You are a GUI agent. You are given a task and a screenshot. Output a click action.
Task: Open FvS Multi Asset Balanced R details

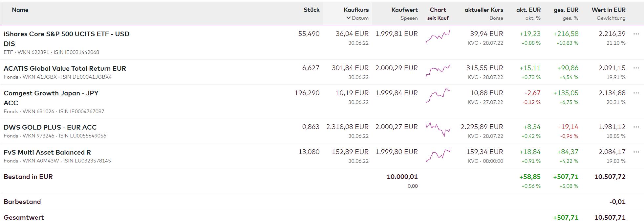pyautogui.click(x=47, y=152)
